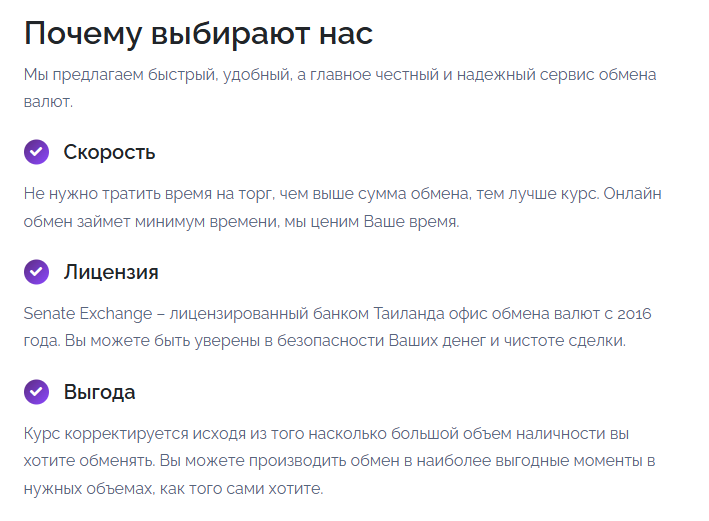Click the phrase мы ценим Ваше время
This screenshot has width=709, height=521.
(x=372, y=222)
